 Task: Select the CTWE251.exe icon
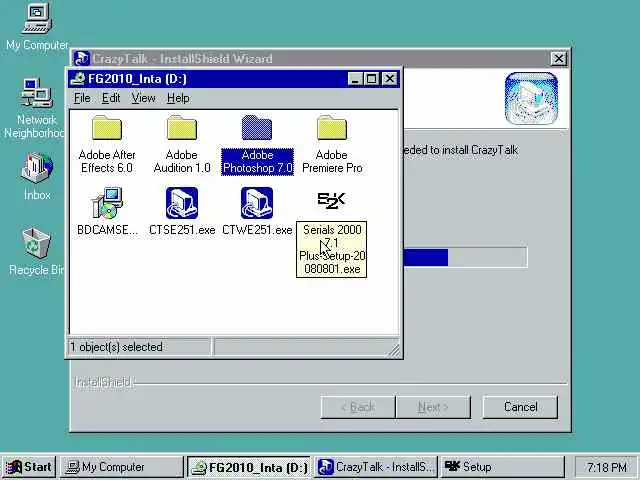257,203
